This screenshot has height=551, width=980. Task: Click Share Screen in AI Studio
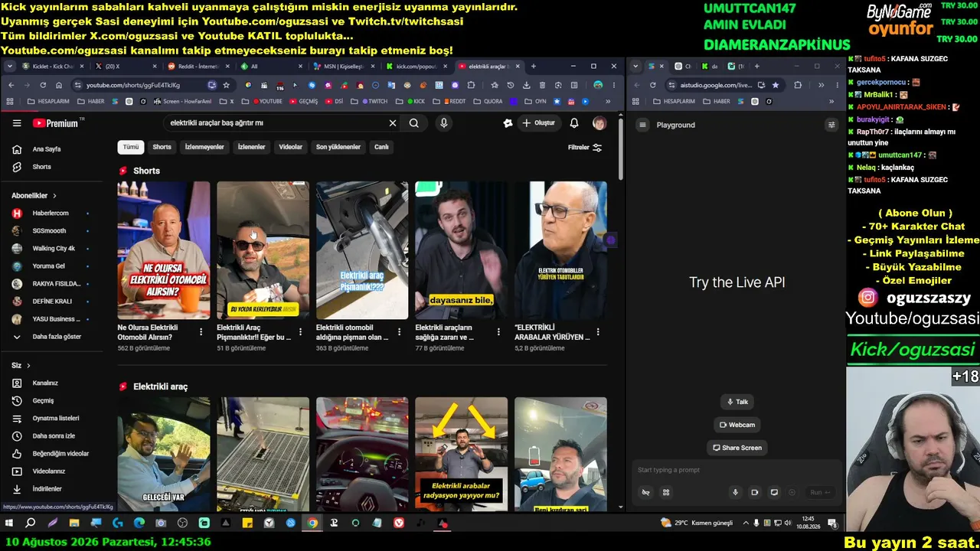coord(737,448)
